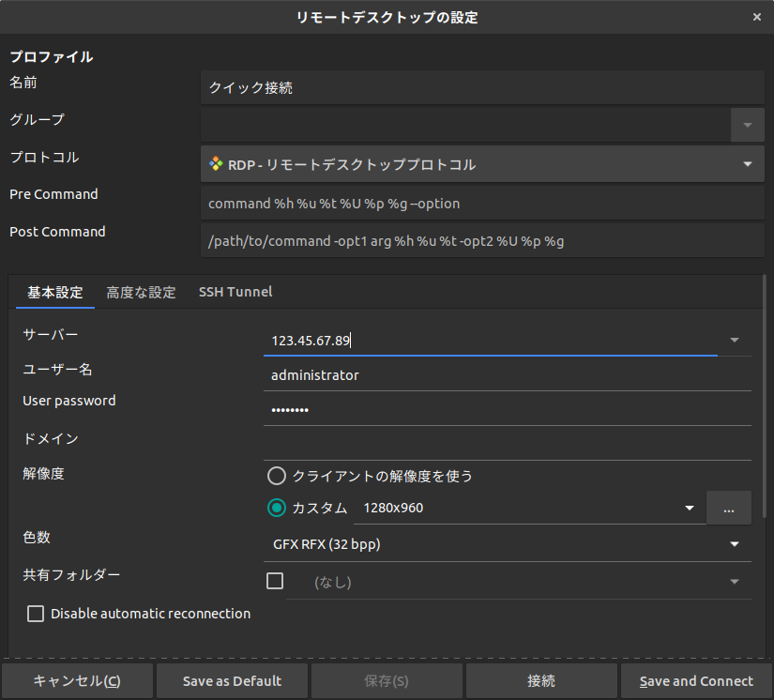
Task: Select the カスタム resolution radio button
Action: point(277,508)
